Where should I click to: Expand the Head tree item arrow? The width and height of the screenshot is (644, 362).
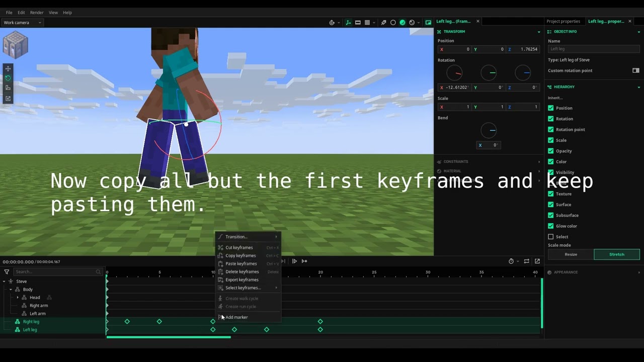coord(18,298)
